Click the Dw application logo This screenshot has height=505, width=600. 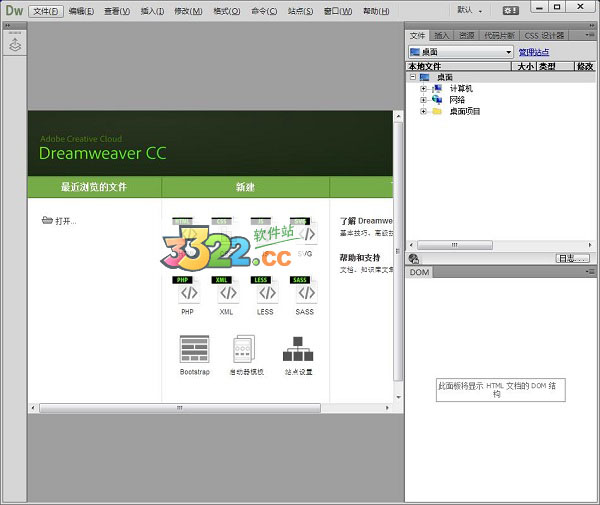pos(15,10)
